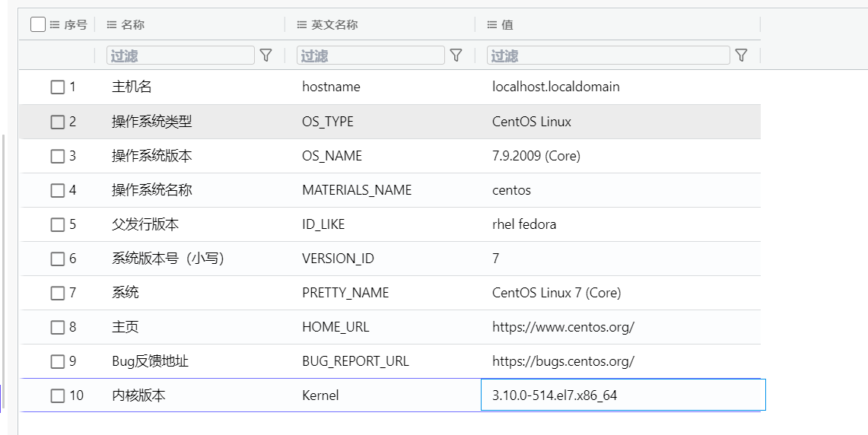Toggle the select-all checkbox in header
The height and width of the screenshot is (435, 868).
[38, 24]
